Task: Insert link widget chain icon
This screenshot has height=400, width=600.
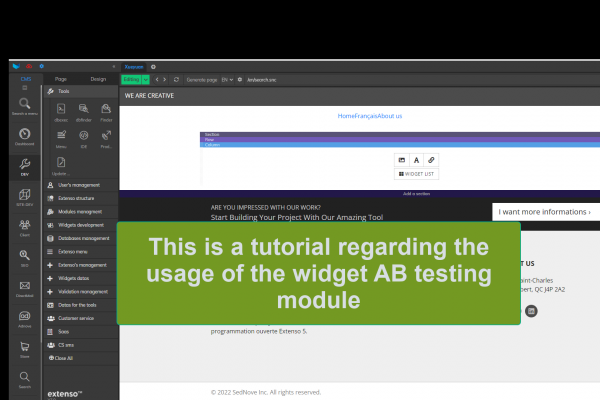Action: click(431, 160)
